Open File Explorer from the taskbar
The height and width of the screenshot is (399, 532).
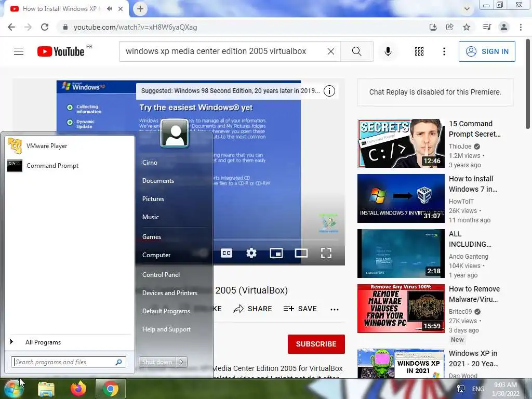[46, 389]
